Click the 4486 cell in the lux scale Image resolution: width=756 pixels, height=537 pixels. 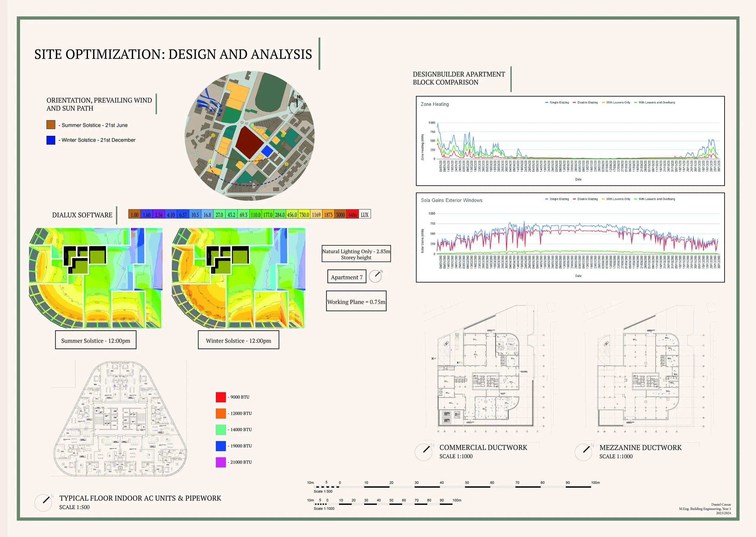pos(353,214)
